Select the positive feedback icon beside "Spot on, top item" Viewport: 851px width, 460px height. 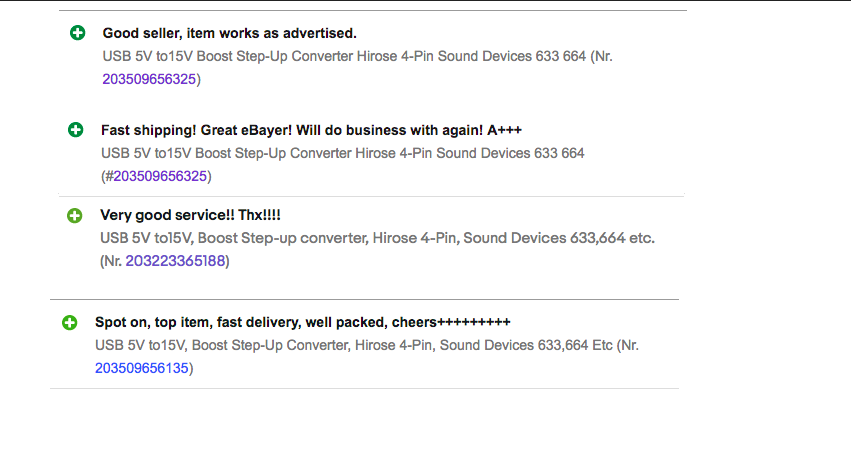coord(69,323)
